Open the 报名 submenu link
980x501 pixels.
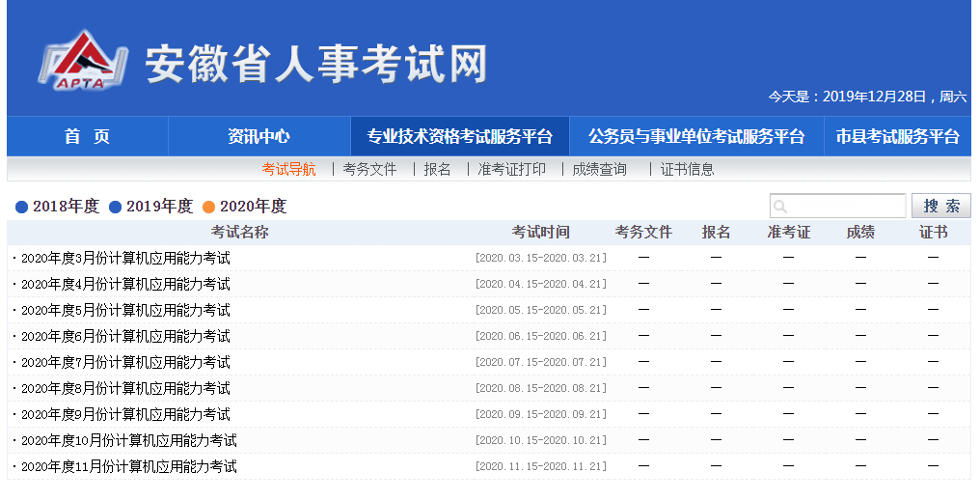pyautogui.click(x=437, y=169)
